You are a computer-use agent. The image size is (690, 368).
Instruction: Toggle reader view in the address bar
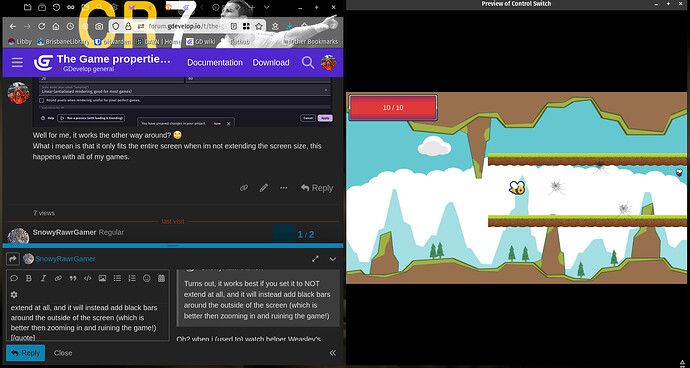[x=234, y=26]
